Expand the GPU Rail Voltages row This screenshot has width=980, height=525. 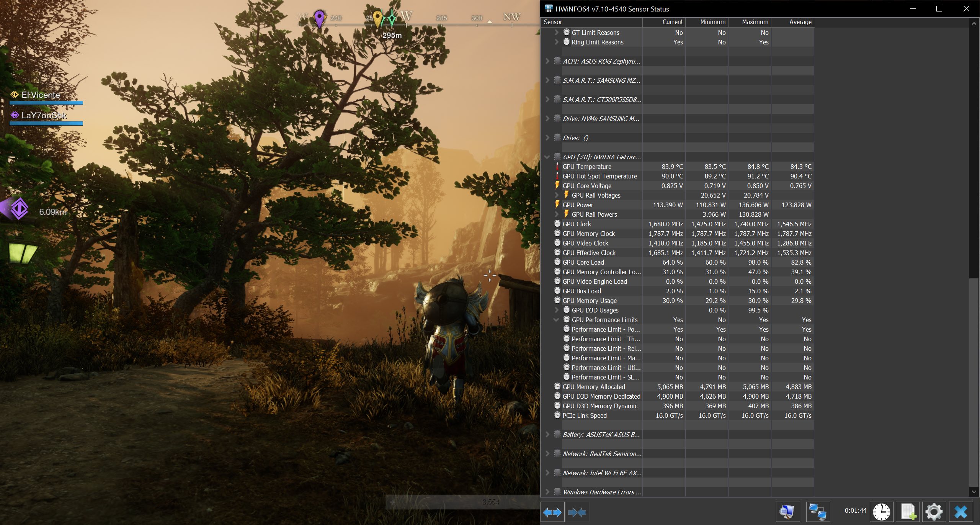coord(557,195)
